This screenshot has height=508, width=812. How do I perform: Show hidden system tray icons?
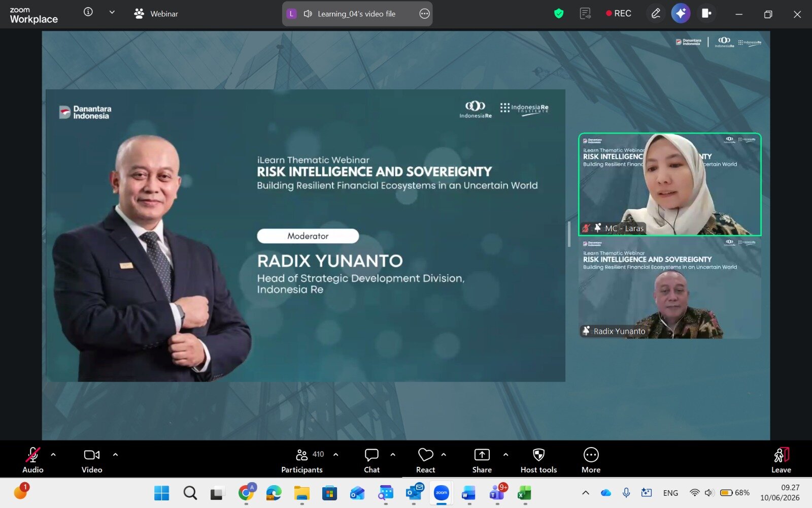click(586, 493)
